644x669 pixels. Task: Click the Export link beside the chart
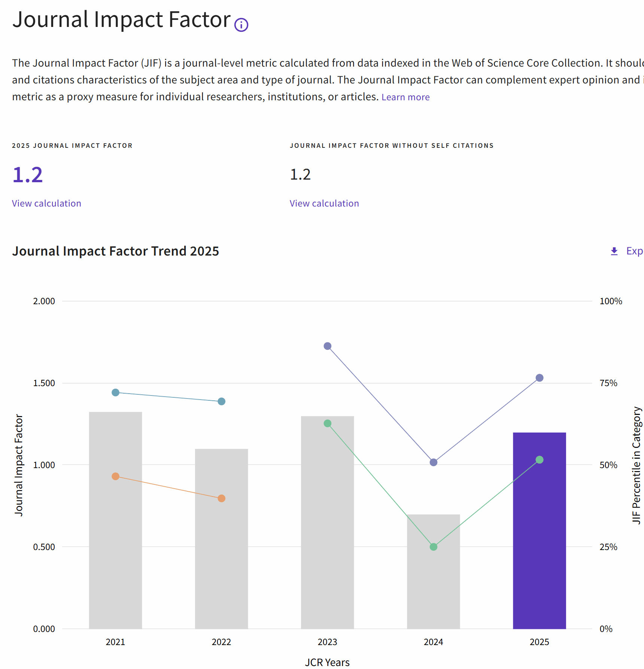635,251
